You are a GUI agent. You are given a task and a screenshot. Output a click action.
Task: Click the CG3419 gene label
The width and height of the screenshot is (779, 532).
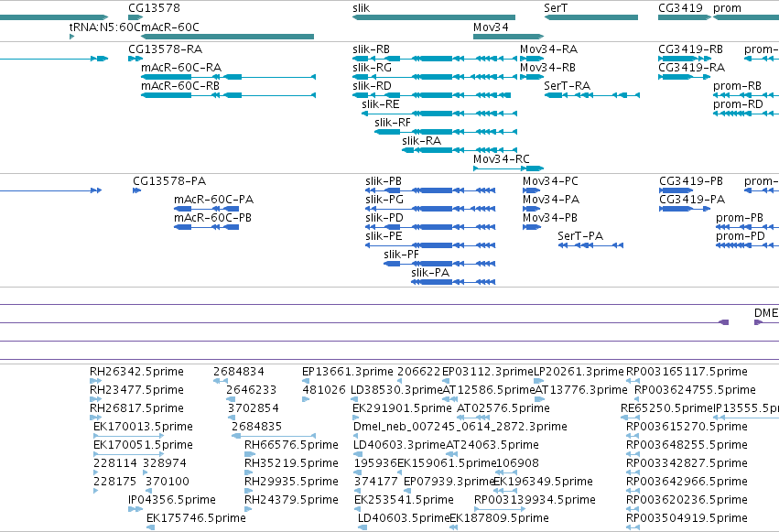click(x=680, y=8)
